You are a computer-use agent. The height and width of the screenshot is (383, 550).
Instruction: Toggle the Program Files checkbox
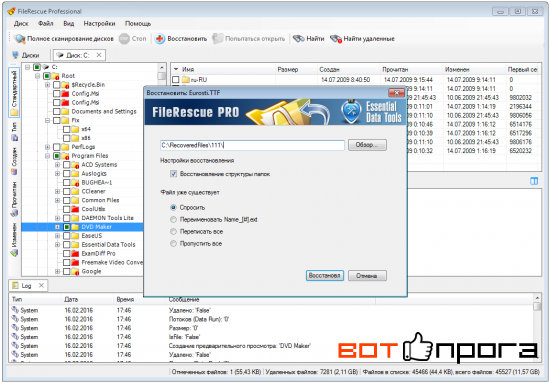pyautogui.click(x=56, y=156)
